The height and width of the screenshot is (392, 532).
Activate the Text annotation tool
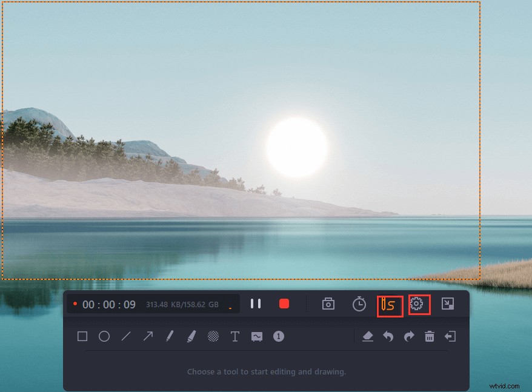(x=234, y=337)
